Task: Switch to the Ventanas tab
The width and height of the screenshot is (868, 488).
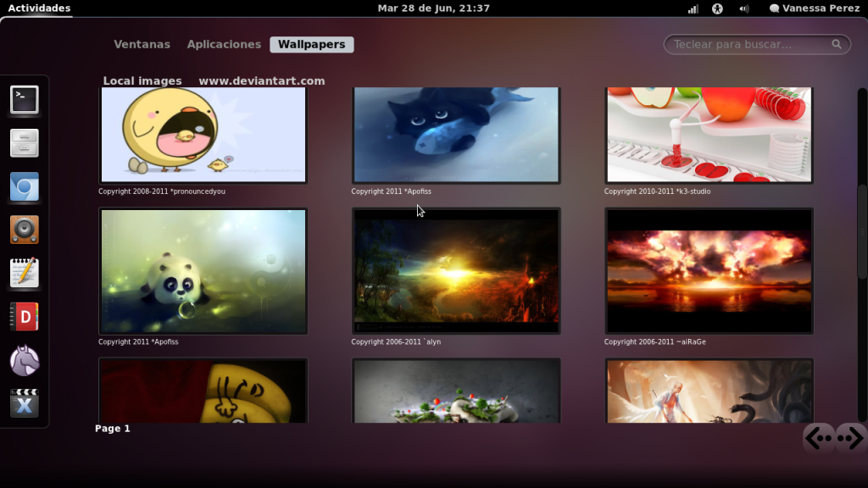Action: 142,44
